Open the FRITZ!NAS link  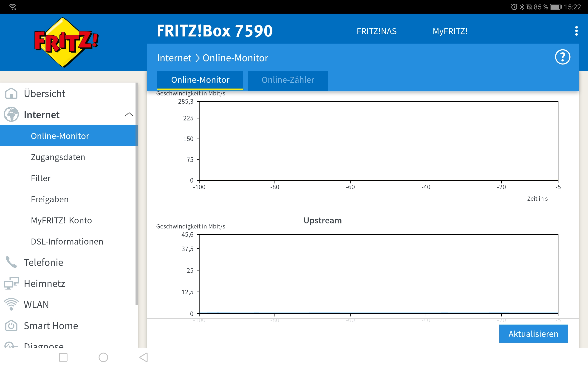pos(376,31)
